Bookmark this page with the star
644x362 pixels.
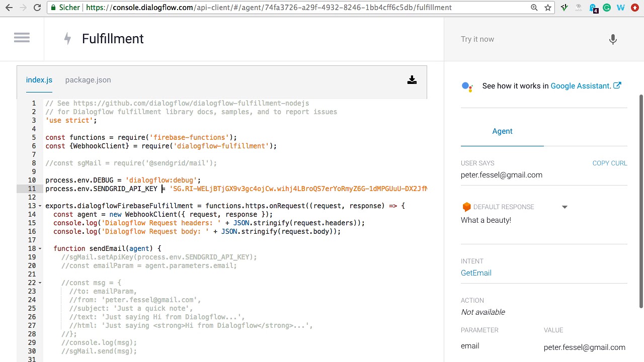tap(548, 8)
